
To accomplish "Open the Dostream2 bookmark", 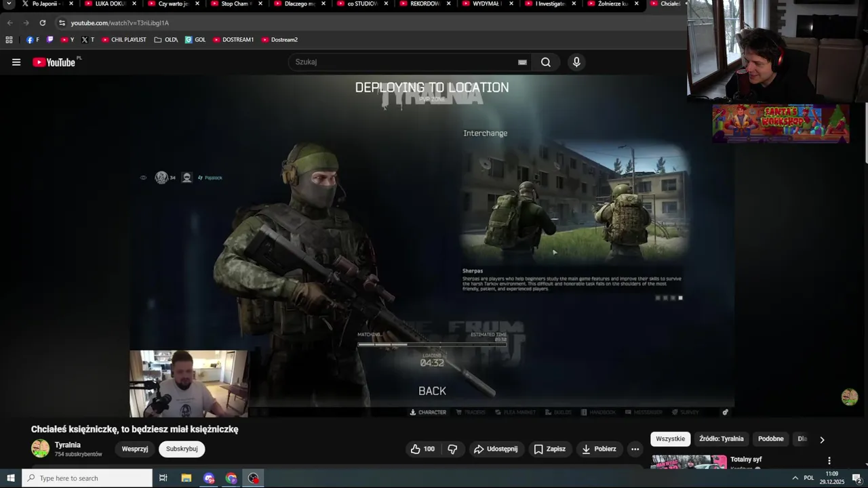I will 279,40.
